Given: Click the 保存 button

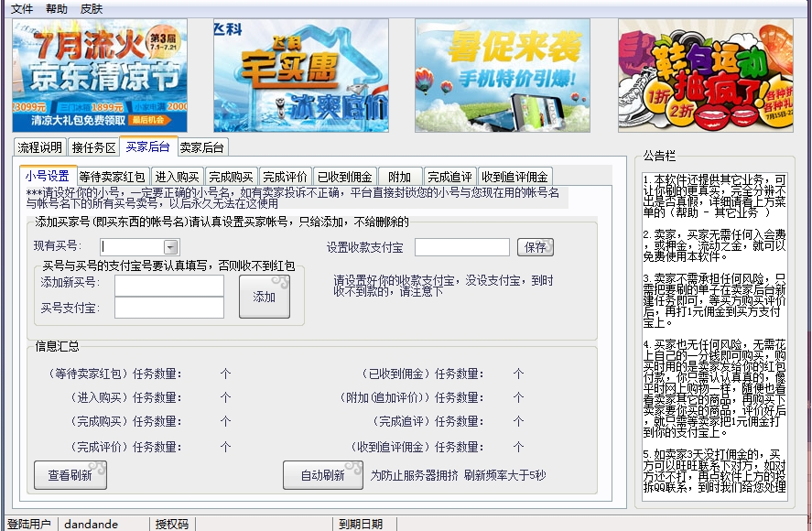Looking at the screenshot, I should pos(535,247).
